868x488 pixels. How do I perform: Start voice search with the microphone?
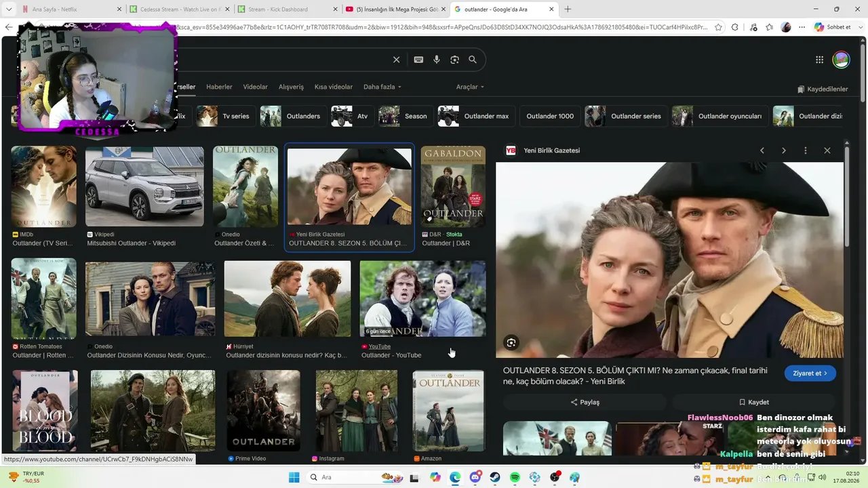[437, 60]
